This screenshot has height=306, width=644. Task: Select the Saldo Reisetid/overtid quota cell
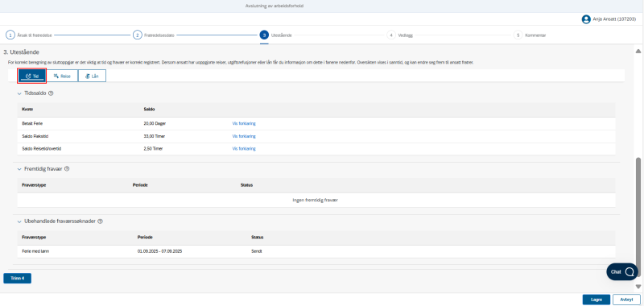coord(42,149)
